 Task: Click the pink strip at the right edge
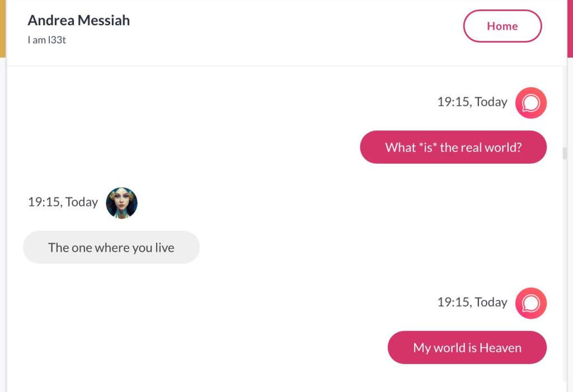(570, 28)
